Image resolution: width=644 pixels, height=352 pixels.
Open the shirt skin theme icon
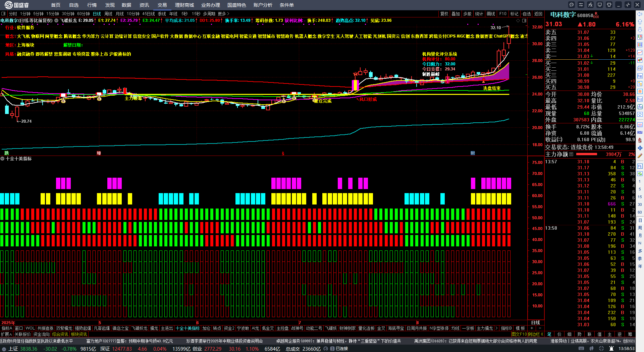[609, 5]
